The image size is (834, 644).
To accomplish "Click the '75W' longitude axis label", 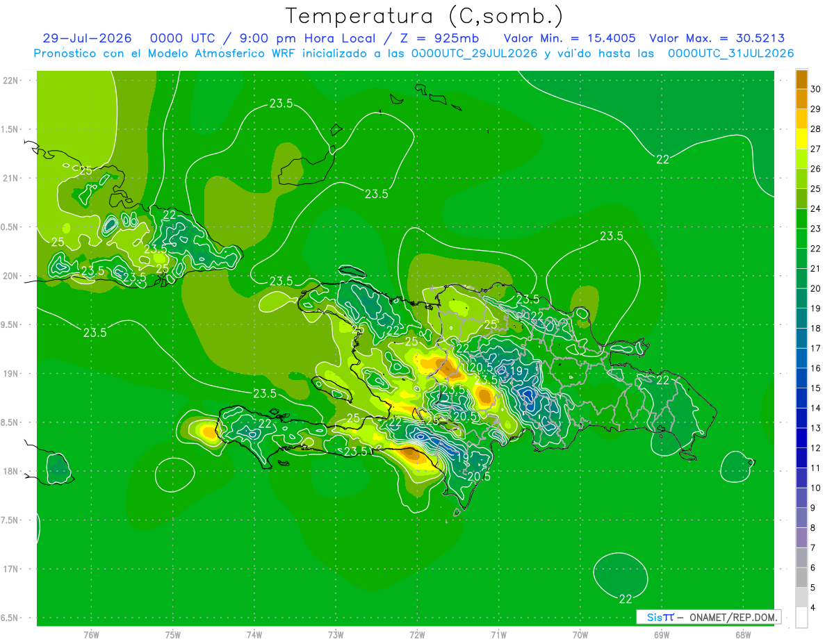I will 172,635.
